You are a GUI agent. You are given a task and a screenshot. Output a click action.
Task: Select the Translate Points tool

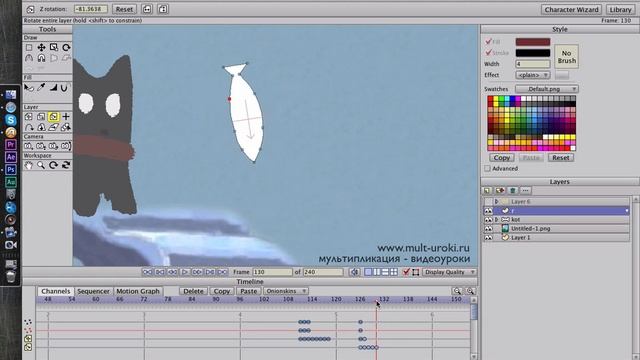pos(41,47)
